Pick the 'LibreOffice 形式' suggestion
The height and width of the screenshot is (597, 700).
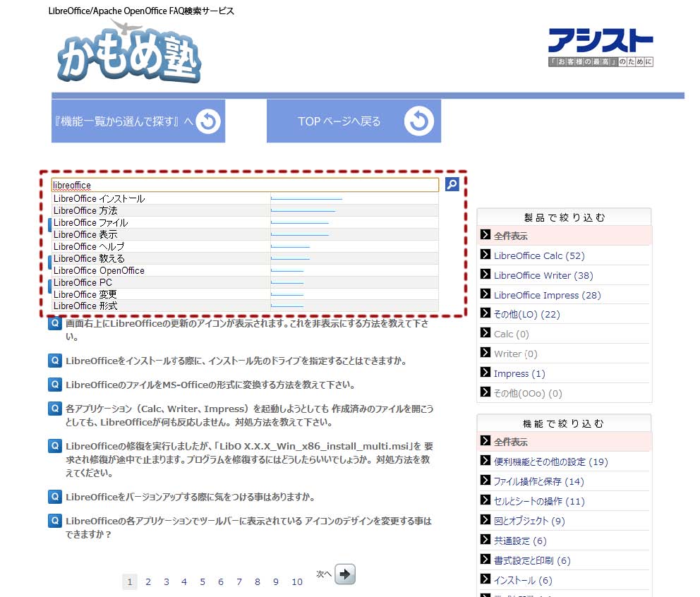click(245, 306)
